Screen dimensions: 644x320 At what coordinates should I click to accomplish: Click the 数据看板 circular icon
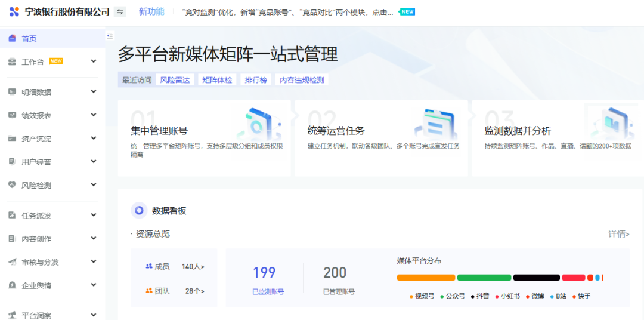(139, 211)
